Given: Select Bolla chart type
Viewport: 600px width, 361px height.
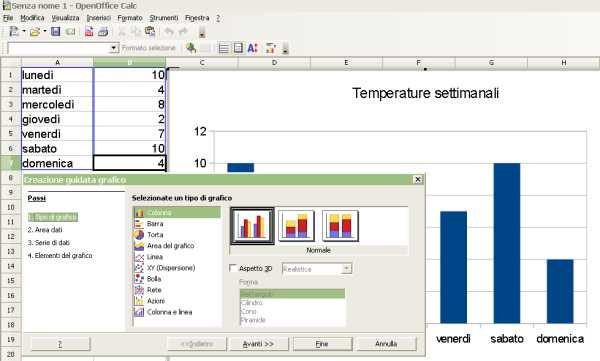Looking at the screenshot, I should [177, 279].
